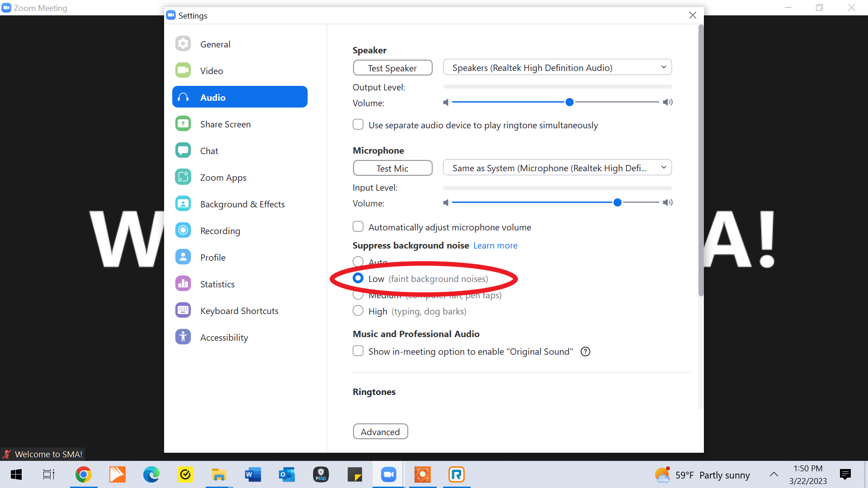
Task: Click the Test Mic button
Action: [392, 168]
